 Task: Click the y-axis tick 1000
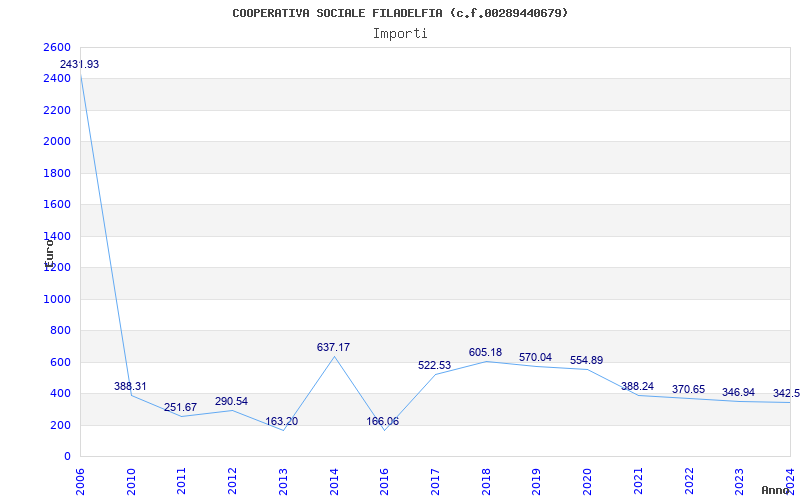(57, 299)
